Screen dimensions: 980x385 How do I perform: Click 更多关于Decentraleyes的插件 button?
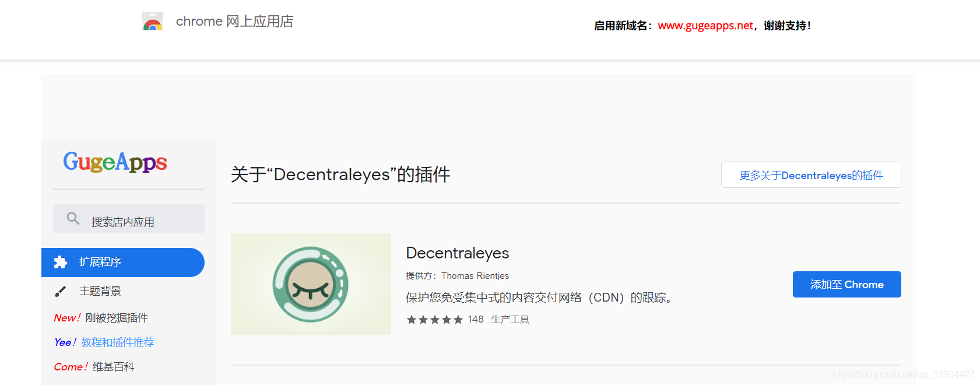click(x=811, y=175)
